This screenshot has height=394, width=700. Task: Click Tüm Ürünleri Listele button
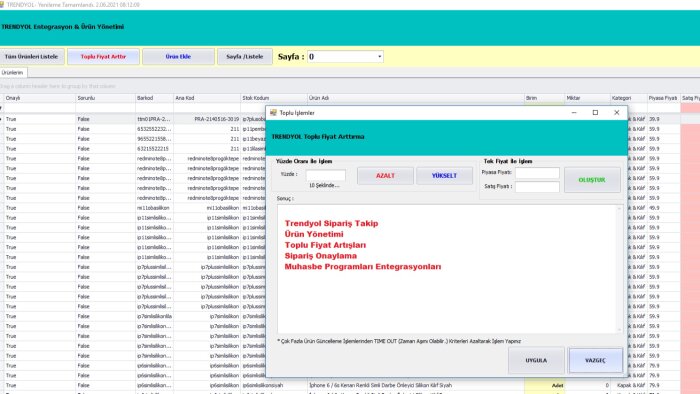coord(32,57)
